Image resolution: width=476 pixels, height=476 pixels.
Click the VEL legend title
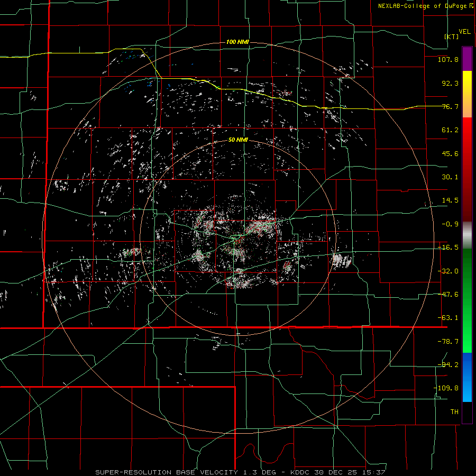(x=464, y=32)
